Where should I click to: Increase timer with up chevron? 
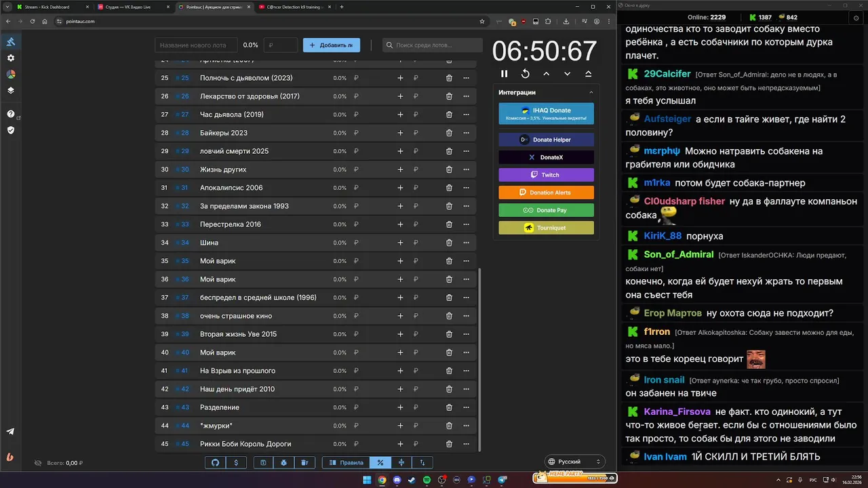546,74
